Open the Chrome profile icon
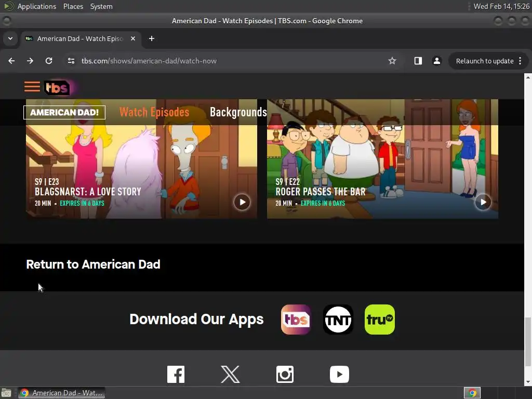This screenshot has height=399, width=532. tap(436, 61)
